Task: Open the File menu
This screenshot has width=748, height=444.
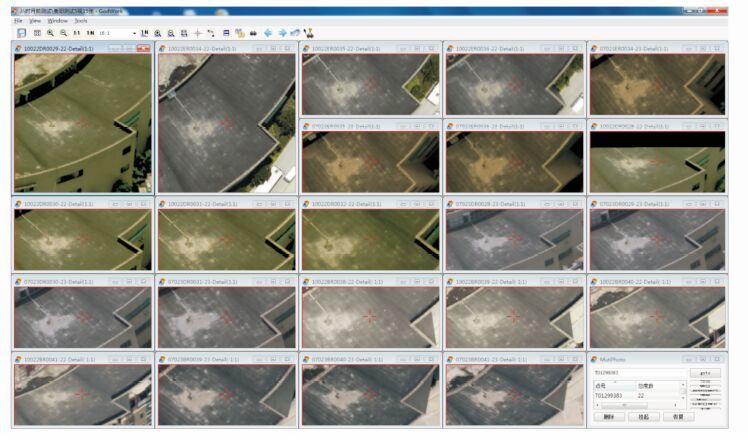Action: coord(18,20)
